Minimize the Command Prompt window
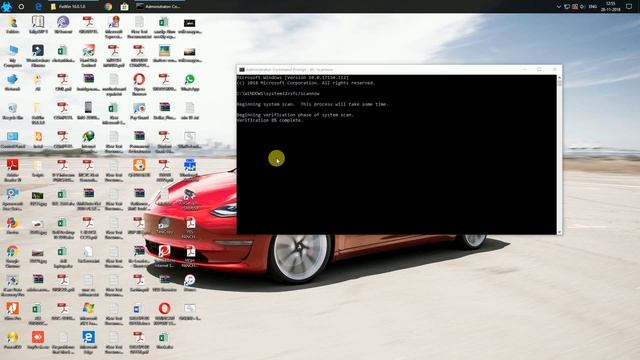Image resolution: width=640 pixels, height=360 pixels. [x=524, y=69]
